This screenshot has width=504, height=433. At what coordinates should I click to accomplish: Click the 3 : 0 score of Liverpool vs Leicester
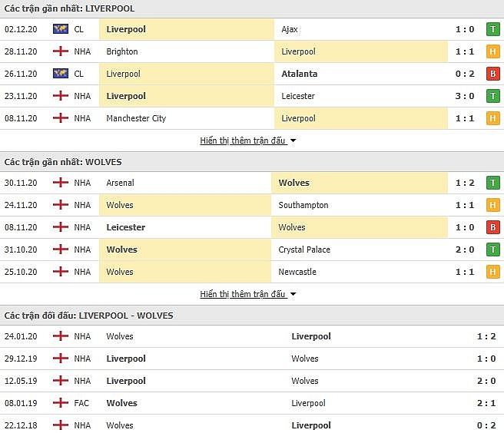(x=465, y=96)
